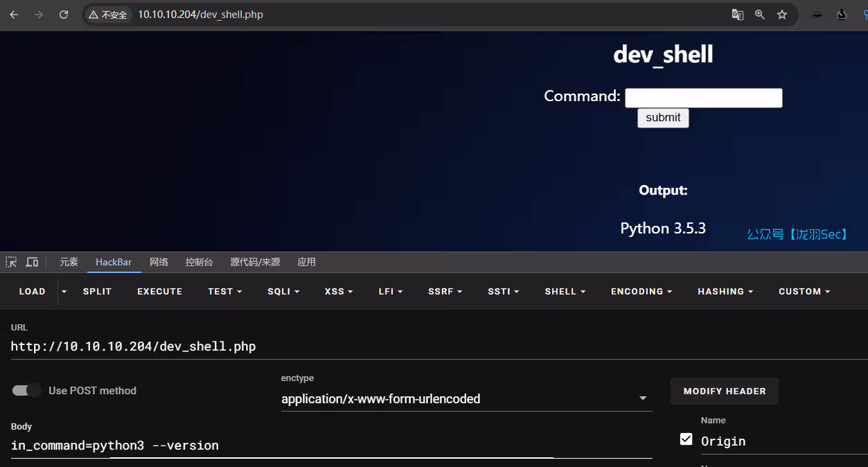Click inside the Command input field
Image resolution: width=868 pixels, height=467 pixels.
[x=702, y=97]
